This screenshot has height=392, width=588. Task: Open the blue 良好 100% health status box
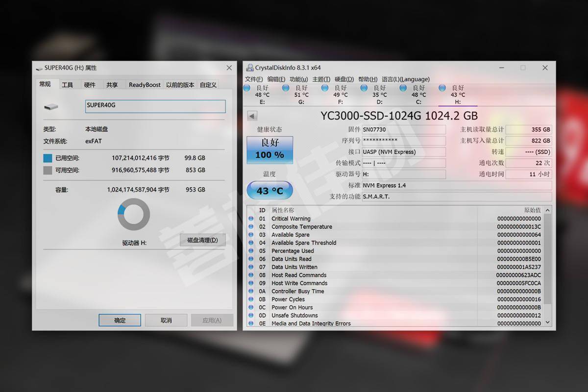coord(269,149)
